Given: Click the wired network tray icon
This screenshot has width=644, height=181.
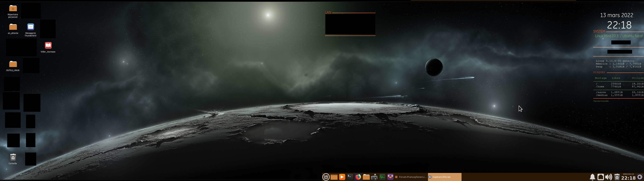Looking at the screenshot, I should pos(601,177).
